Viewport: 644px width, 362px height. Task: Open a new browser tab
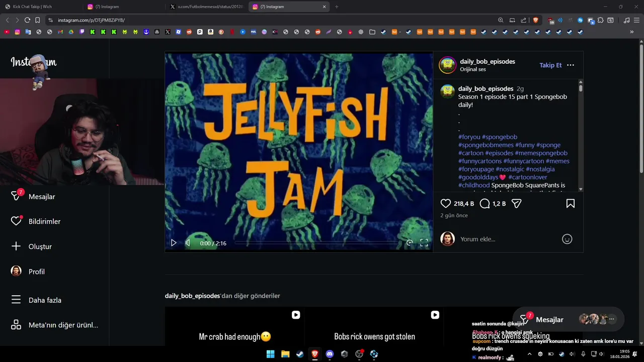[337, 7]
